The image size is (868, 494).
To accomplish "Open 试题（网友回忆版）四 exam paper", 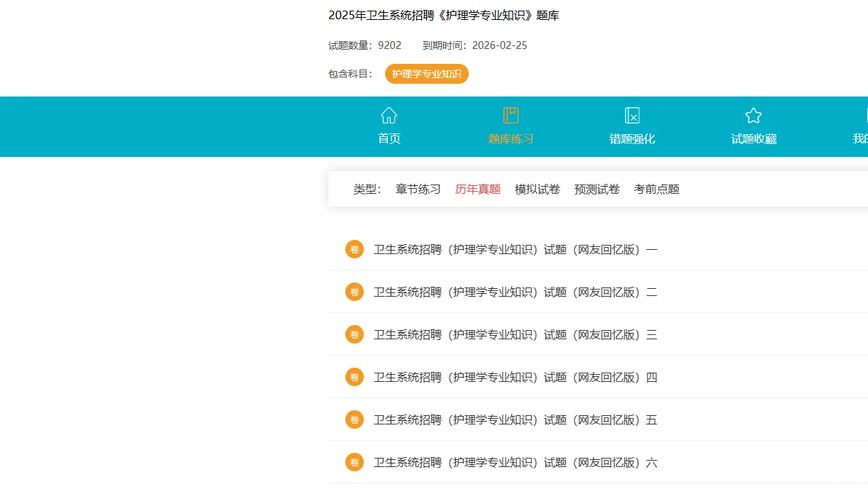I will tap(516, 377).
